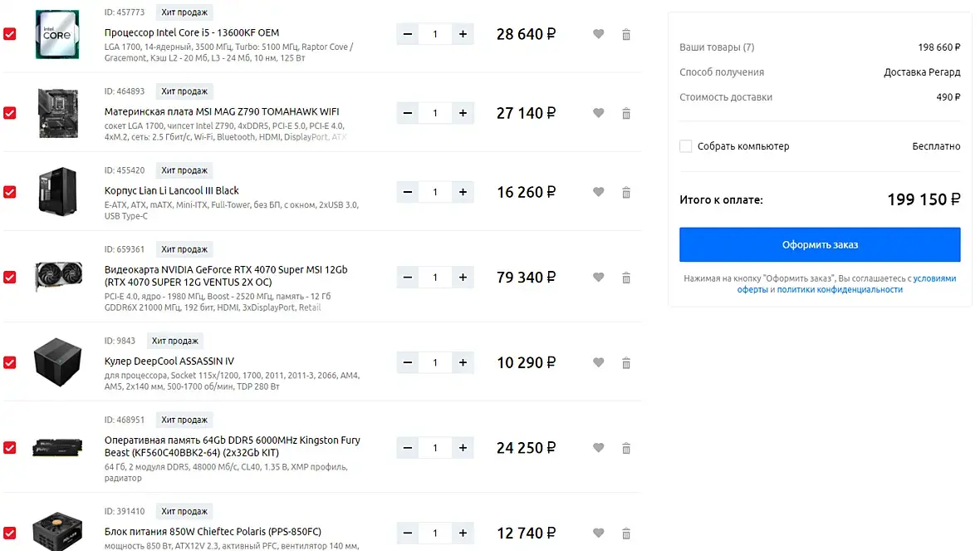
Task: Add Chieftec Polaris PSU to wishlist
Action: pos(598,533)
